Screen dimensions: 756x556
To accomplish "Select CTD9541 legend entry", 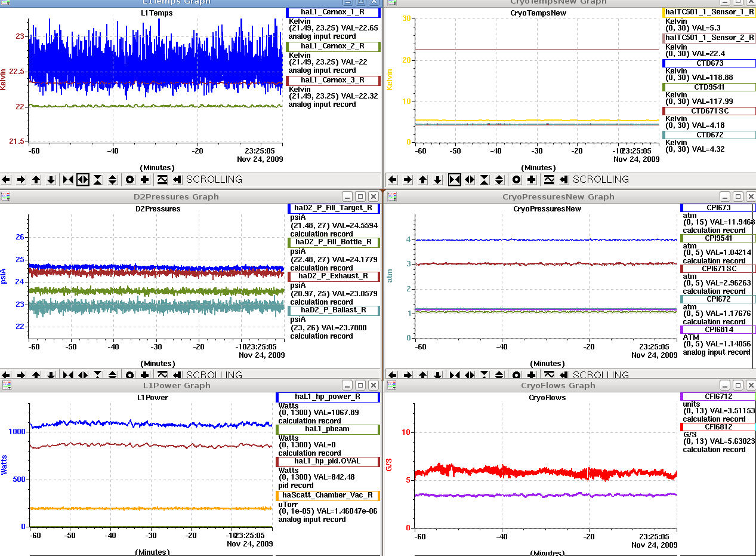I will click(x=709, y=87).
